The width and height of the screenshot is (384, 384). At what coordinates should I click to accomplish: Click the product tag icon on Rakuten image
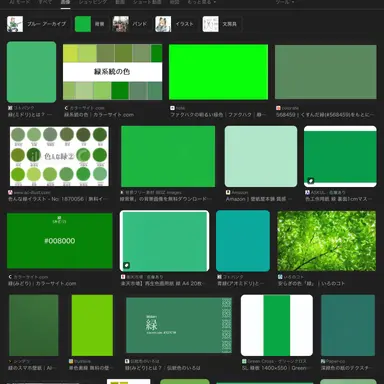coord(127,265)
